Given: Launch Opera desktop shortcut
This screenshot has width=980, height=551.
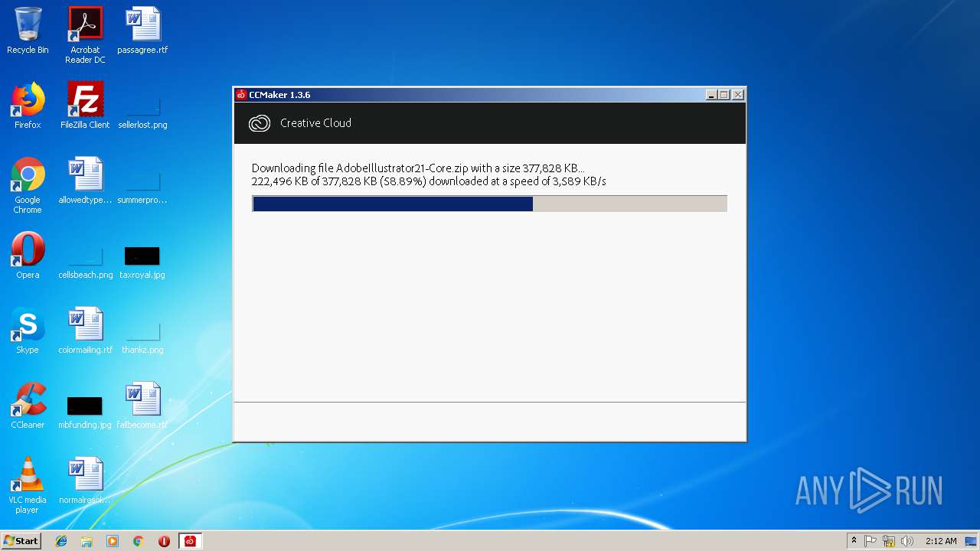Looking at the screenshot, I should (28, 256).
